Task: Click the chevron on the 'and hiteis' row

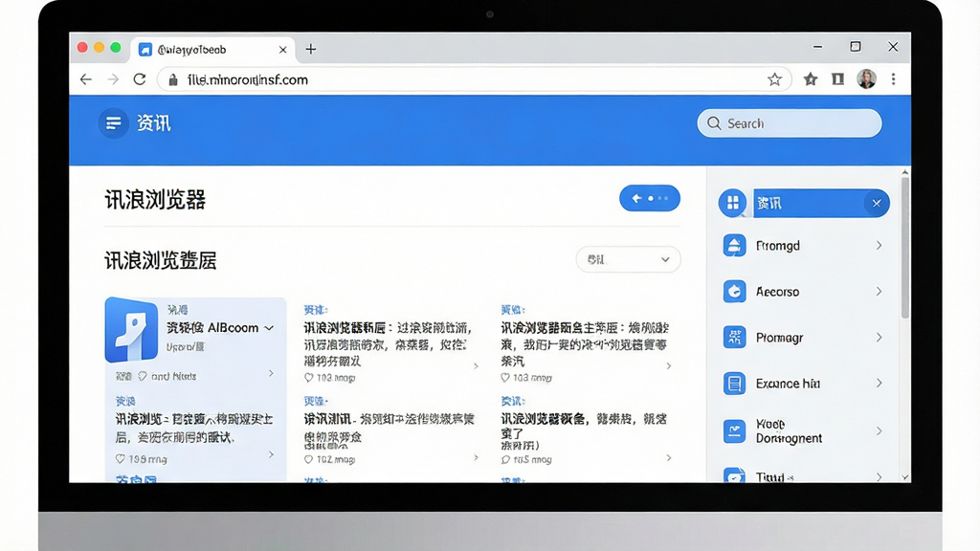Action: (271, 373)
